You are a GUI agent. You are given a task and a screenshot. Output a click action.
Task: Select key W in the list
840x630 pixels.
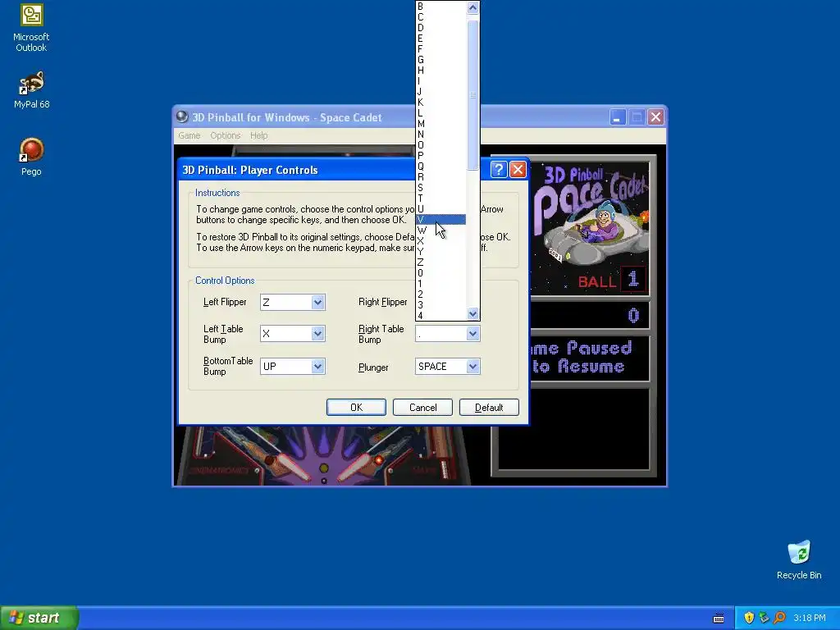click(441, 231)
